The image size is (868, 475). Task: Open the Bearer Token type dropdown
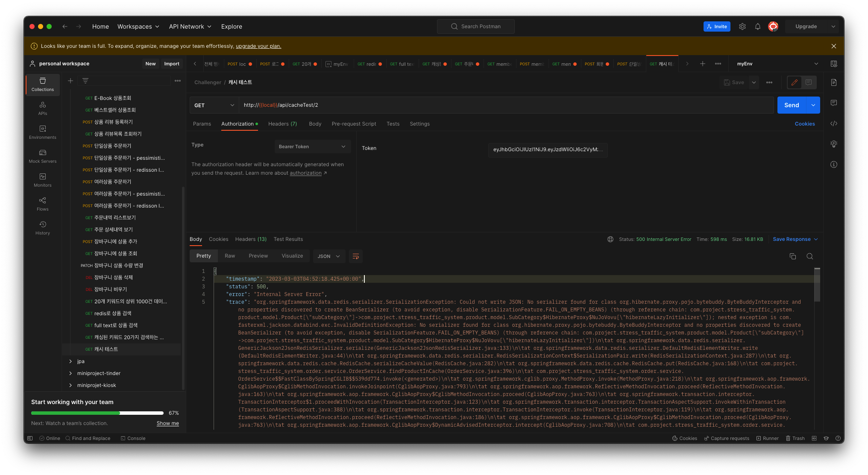coord(312,147)
